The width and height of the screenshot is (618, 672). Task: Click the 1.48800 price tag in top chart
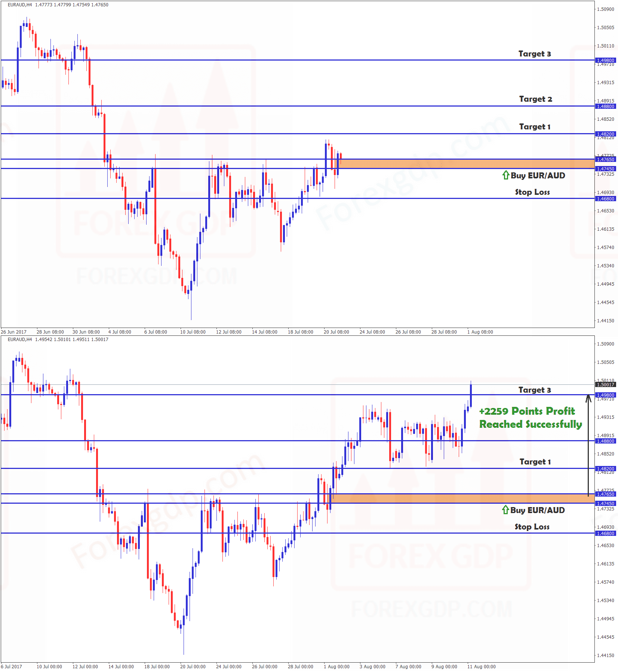click(605, 106)
